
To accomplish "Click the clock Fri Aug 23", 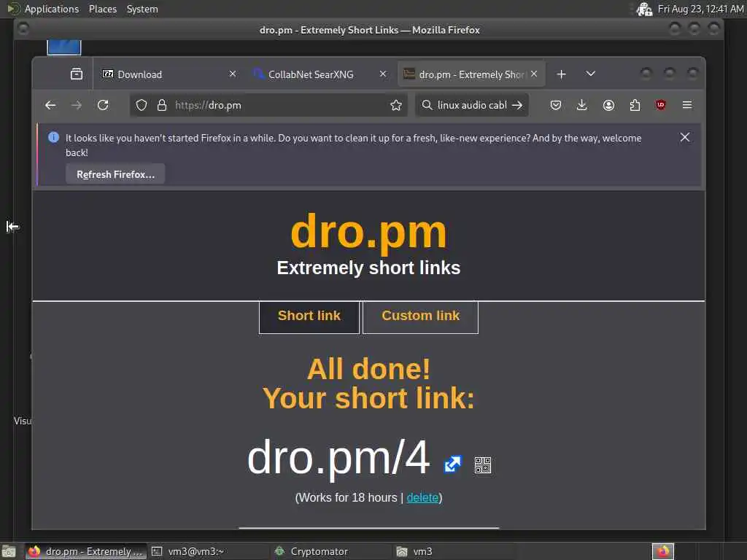I will click(x=700, y=9).
